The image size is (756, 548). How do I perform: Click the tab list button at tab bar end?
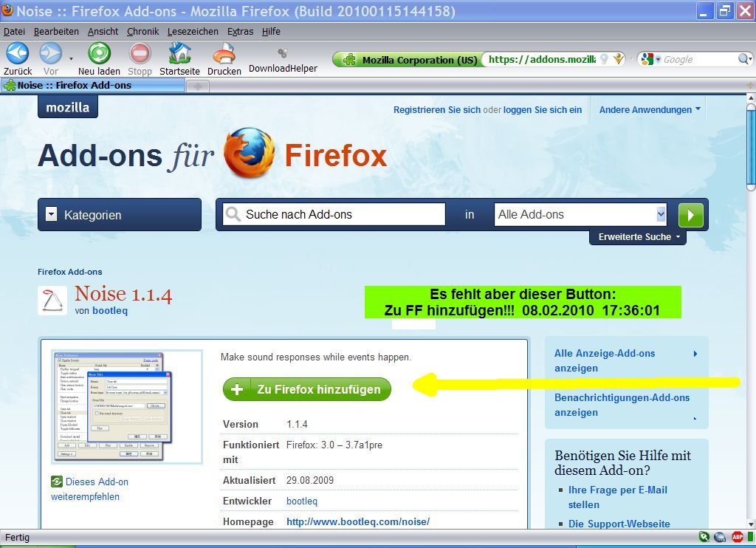point(750,86)
